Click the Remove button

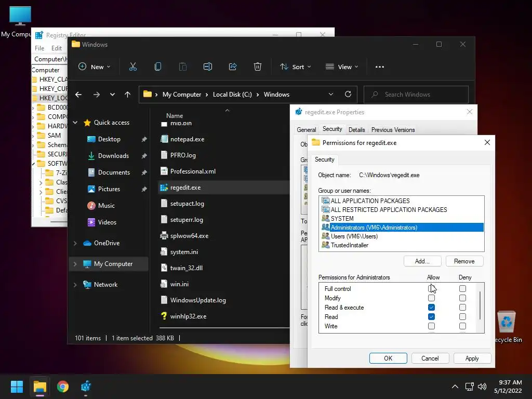point(464,261)
